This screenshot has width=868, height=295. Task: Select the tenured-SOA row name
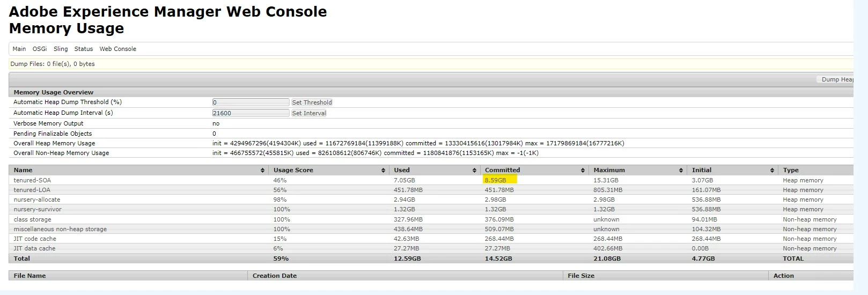coord(32,180)
